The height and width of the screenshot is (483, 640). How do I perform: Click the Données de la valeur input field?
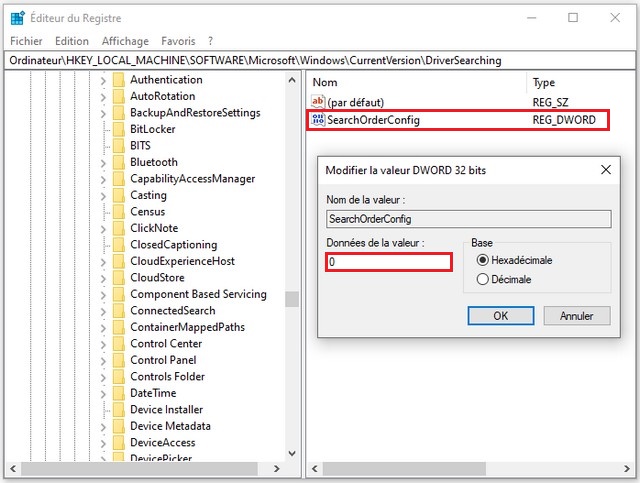(389, 262)
